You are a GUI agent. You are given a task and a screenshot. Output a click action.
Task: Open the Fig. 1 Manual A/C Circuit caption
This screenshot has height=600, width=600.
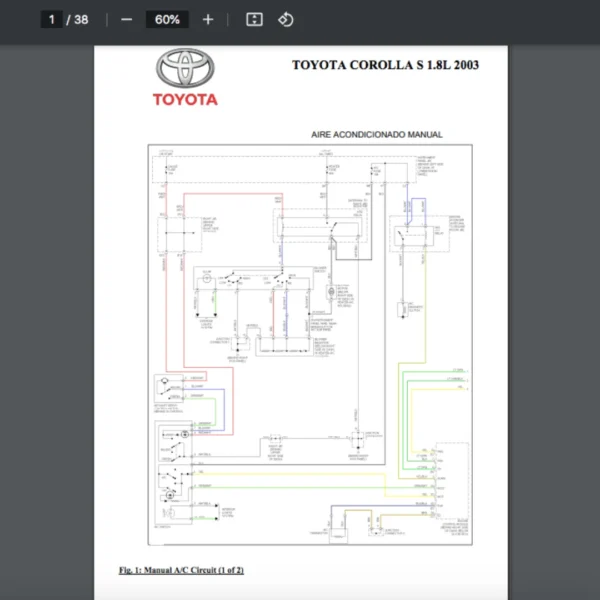(181, 570)
